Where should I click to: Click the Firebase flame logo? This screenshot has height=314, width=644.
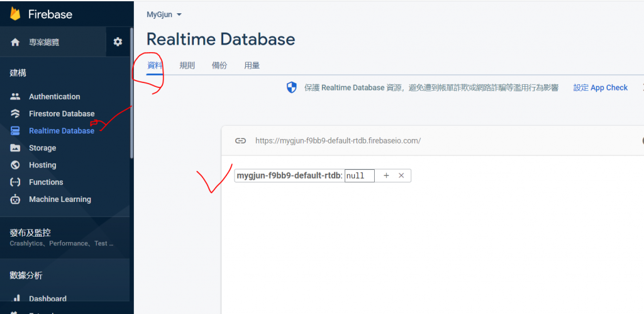[x=15, y=14]
